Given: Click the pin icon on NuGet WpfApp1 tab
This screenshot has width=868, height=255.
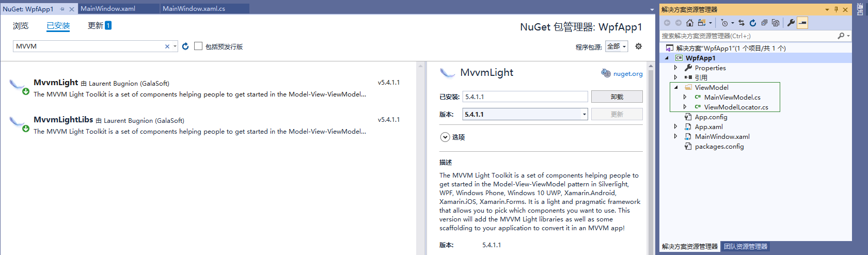Looking at the screenshot, I should [x=62, y=9].
